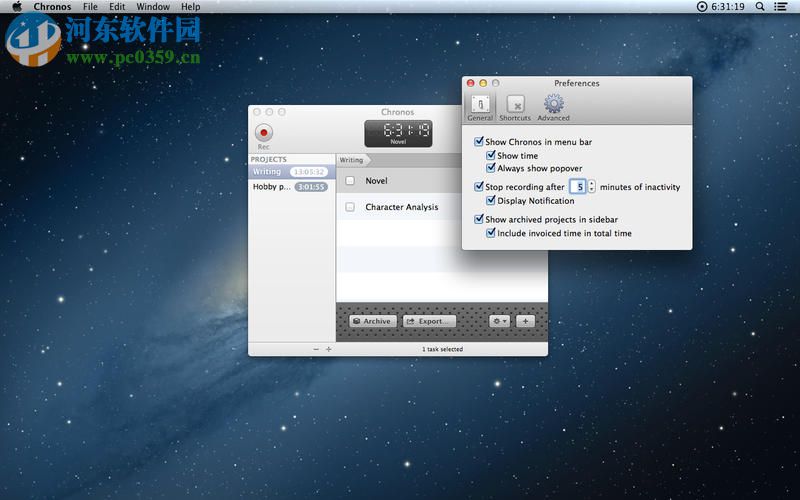
Task: Start recording with the Rec button
Action: click(264, 133)
